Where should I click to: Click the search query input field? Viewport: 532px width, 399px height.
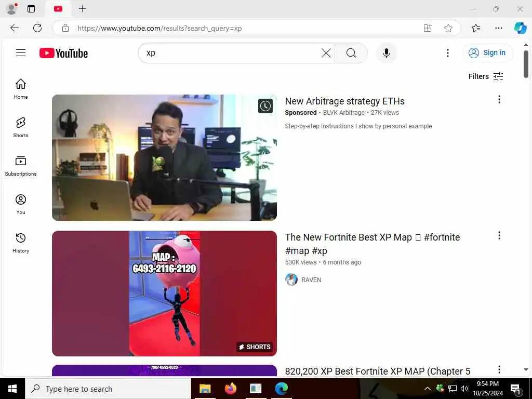[232, 53]
